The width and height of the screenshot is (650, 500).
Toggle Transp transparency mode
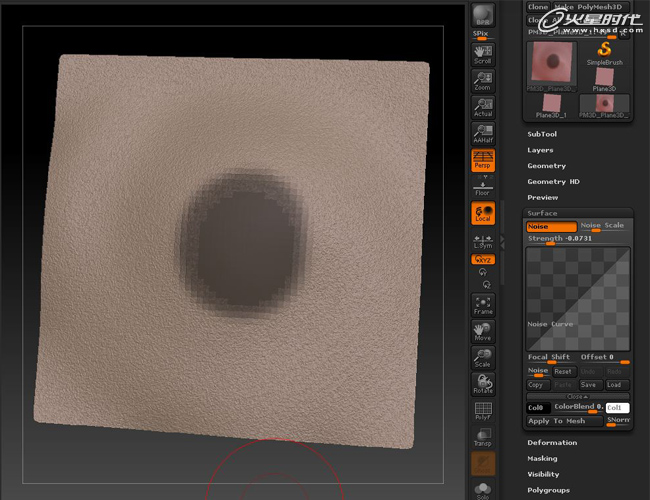pyautogui.click(x=483, y=437)
